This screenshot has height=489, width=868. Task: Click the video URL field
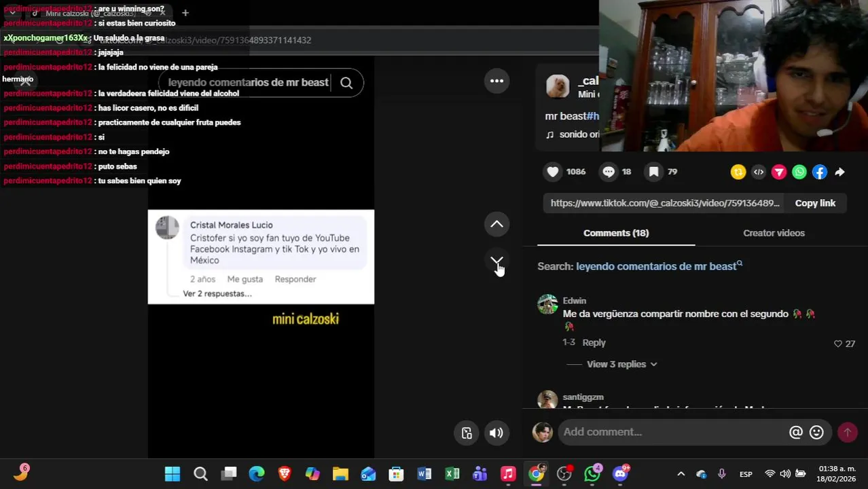665,203
